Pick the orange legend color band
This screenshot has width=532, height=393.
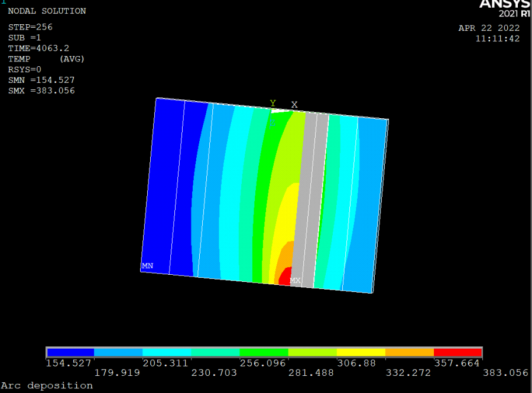(409, 352)
